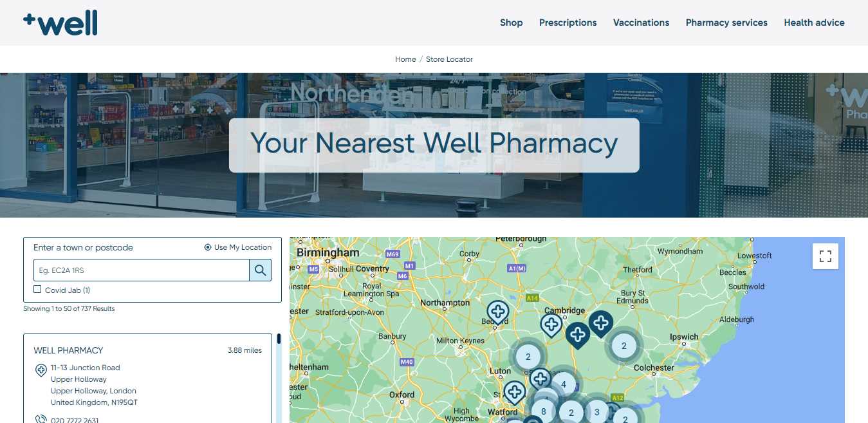Image resolution: width=868 pixels, height=423 pixels.
Task: Click the Home breadcrumb link
Action: (x=405, y=59)
